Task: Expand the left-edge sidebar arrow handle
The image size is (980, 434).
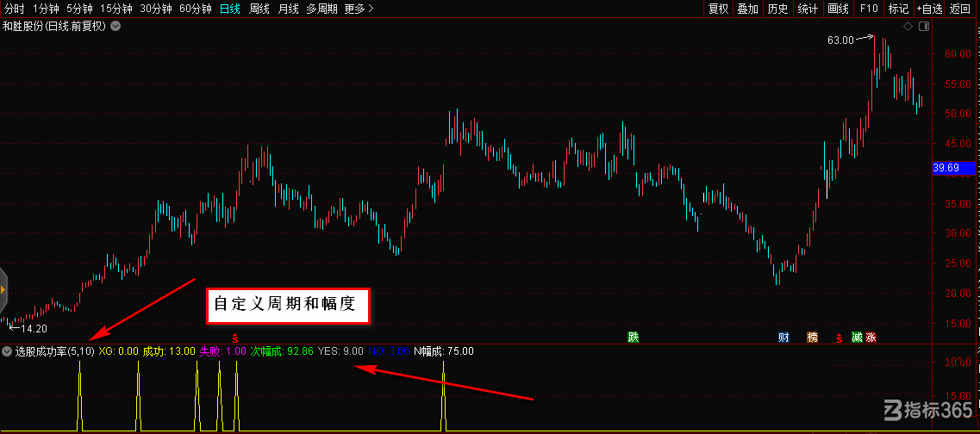Action: tap(3, 289)
